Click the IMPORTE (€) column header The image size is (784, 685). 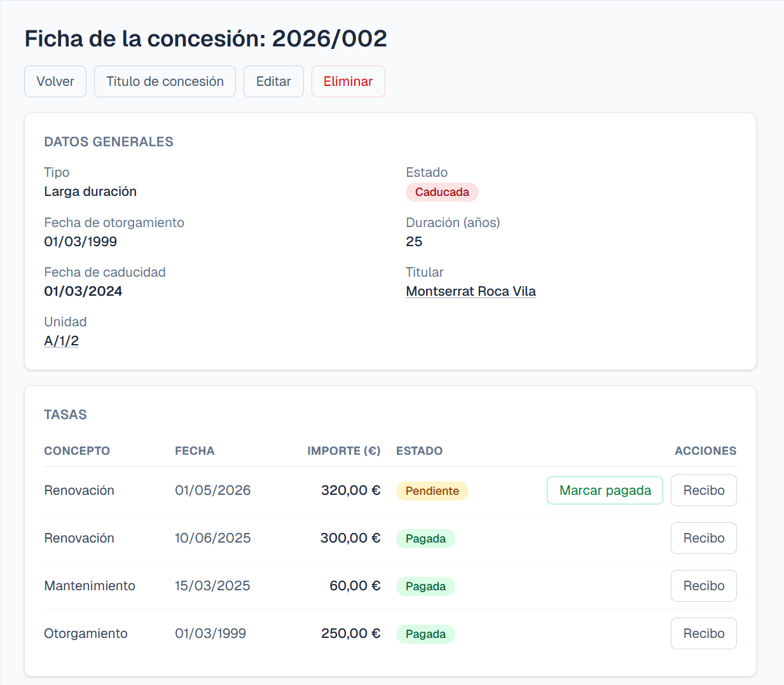(343, 451)
